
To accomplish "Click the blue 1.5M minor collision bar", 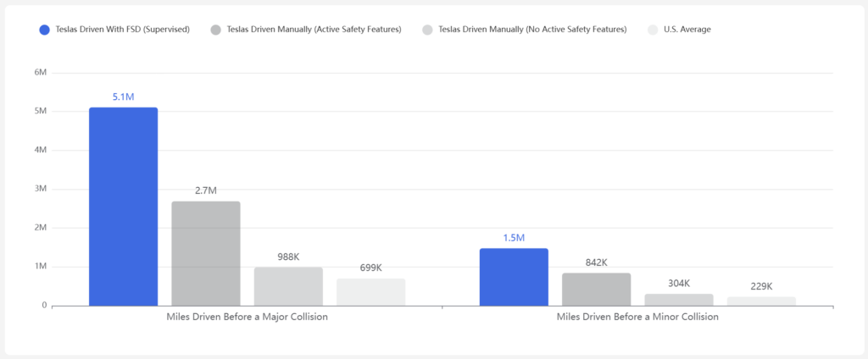I will pos(514,276).
